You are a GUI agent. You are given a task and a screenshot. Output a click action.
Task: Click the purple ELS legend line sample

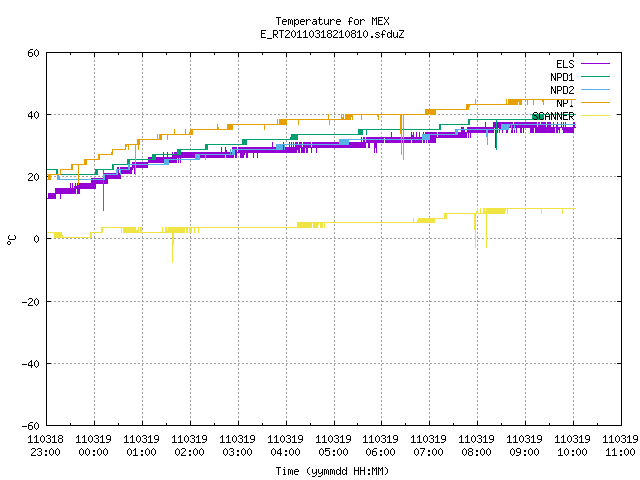(x=595, y=64)
